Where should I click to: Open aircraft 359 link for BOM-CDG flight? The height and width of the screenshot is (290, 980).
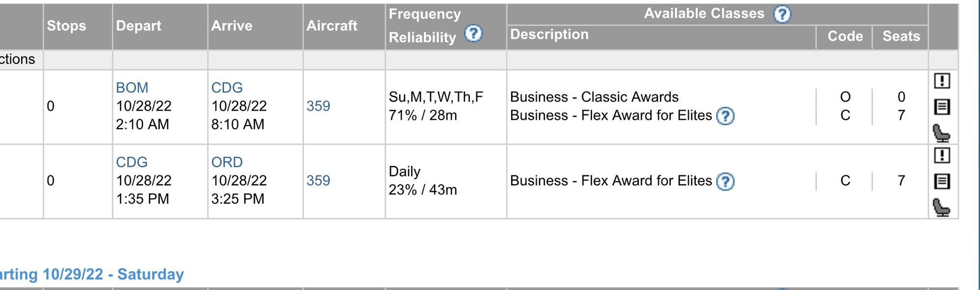point(318,106)
